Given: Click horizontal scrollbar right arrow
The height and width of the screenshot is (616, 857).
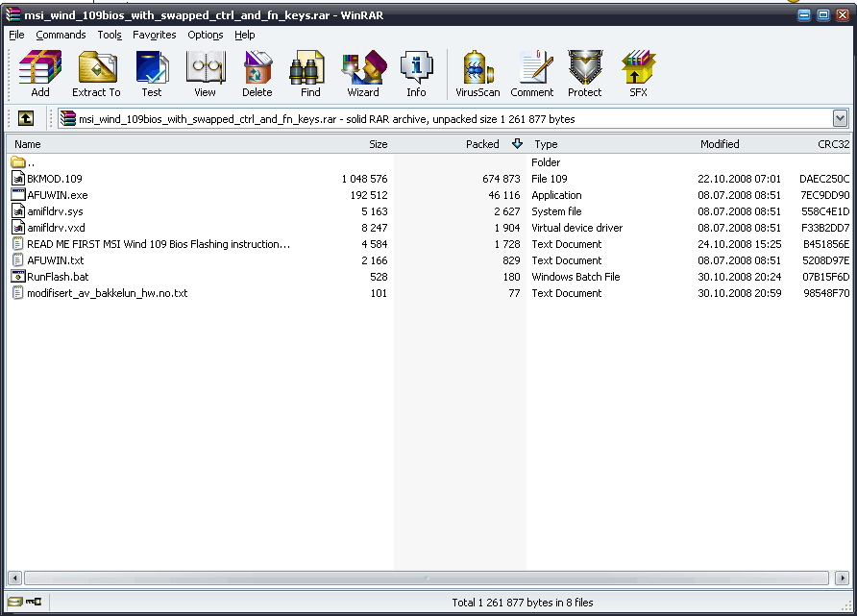Looking at the screenshot, I should (x=842, y=578).
